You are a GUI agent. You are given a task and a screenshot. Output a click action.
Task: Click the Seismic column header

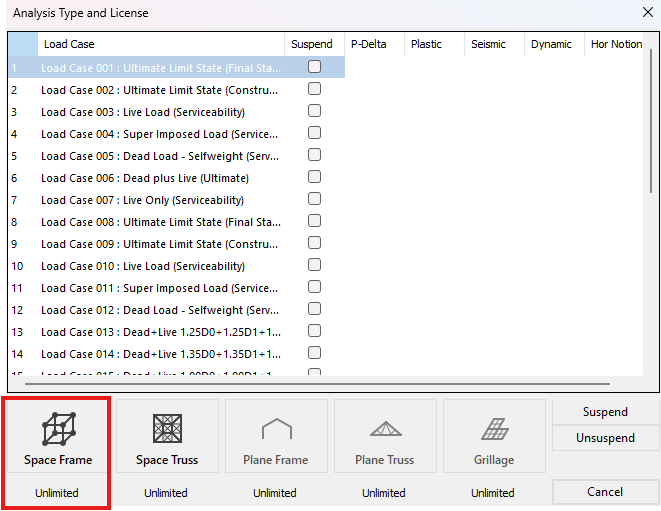[494, 44]
